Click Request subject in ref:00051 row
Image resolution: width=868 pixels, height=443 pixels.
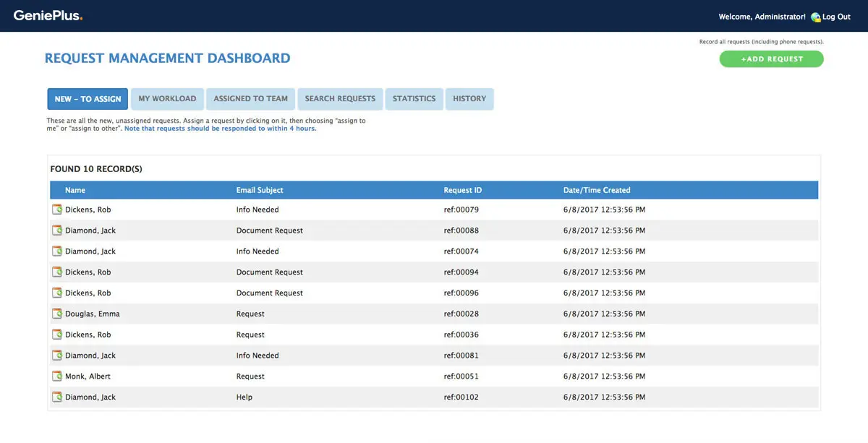(250, 377)
